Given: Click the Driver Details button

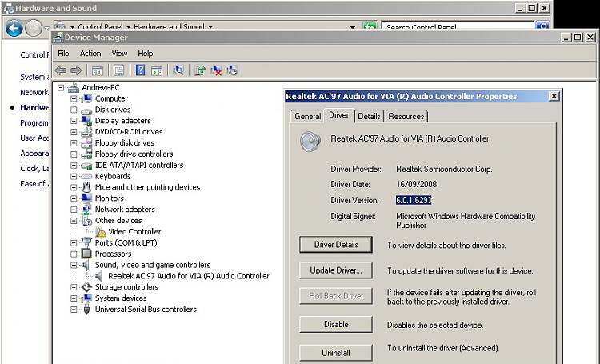Looking at the screenshot, I should coord(336,245).
